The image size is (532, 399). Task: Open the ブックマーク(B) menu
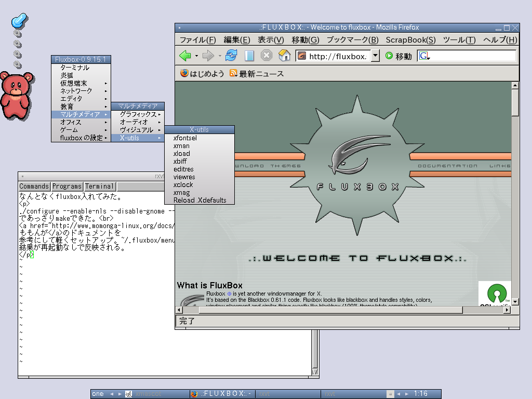(x=353, y=40)
